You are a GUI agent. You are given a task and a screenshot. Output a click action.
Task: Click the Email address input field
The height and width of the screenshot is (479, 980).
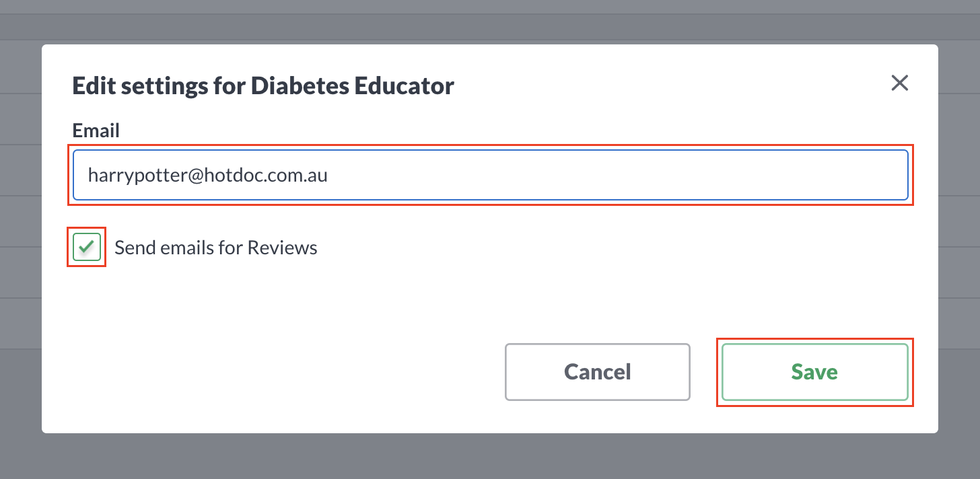click(x=491, y=175)
